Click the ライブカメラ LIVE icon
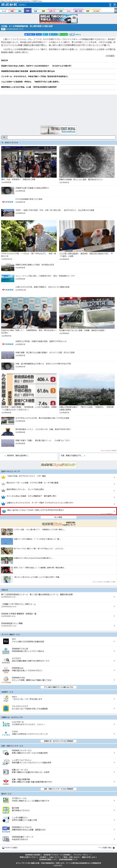The image size is (117, 868). [x=6, y=828]
